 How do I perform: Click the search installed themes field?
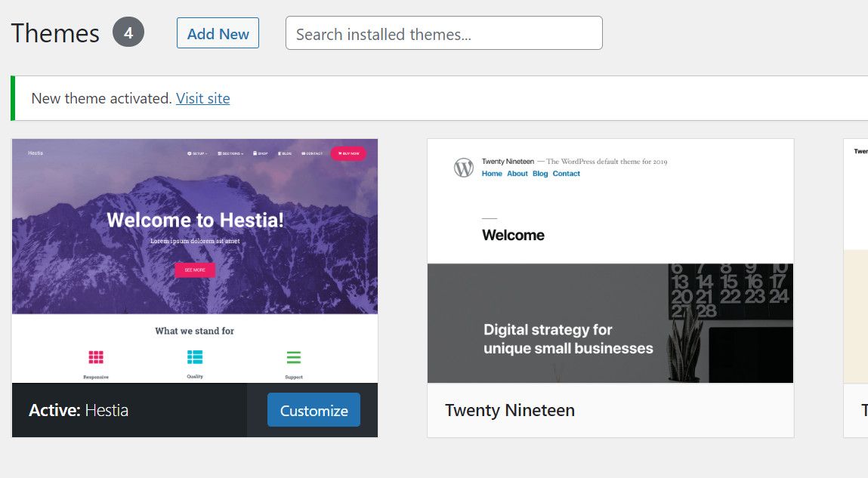(x=443, y=33)
